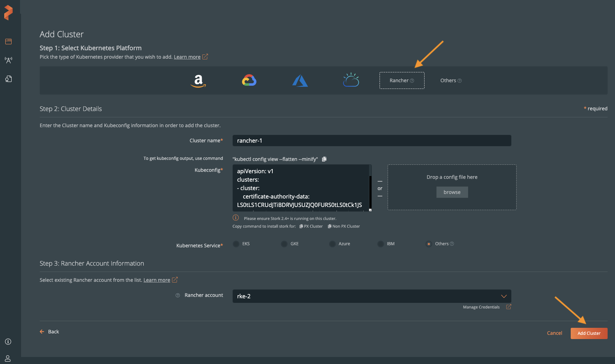
Task: Select the Azure Kubernetes service radio button
Action: pos(332,244)
